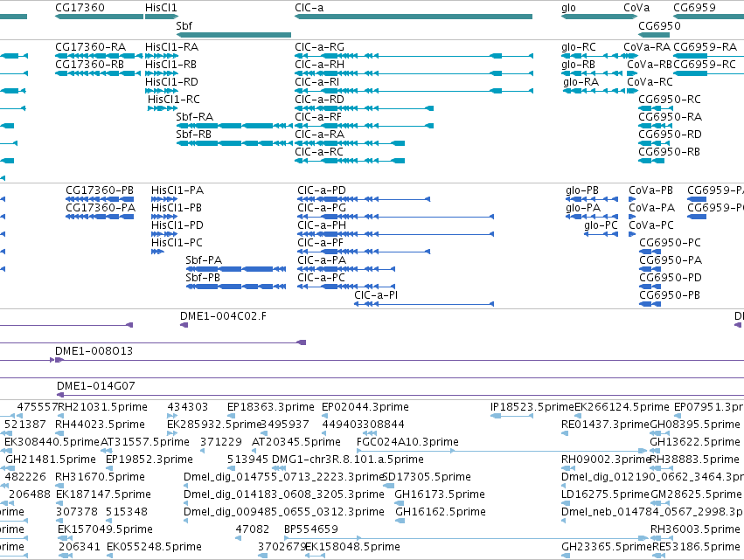Click the GH21481.5prime EST label

(51, 460)
